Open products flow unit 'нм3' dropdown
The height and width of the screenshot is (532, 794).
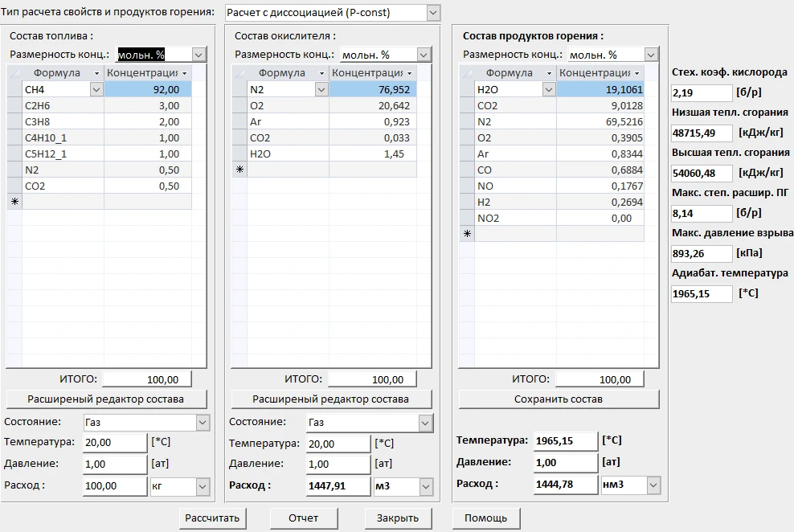pyautogui.click(x=653, y=485)
